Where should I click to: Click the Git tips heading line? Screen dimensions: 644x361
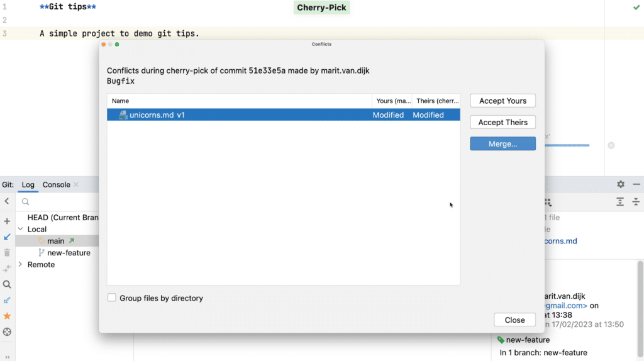click(68, 7)
